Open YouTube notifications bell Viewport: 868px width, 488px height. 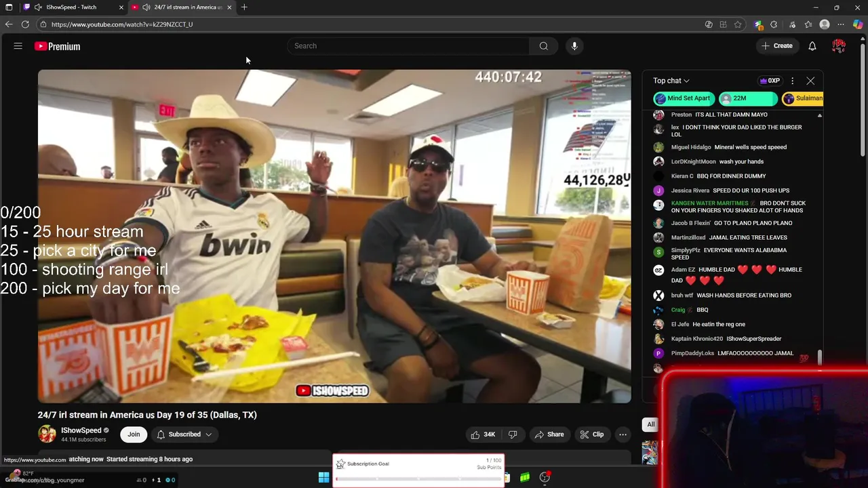point(812,46)
